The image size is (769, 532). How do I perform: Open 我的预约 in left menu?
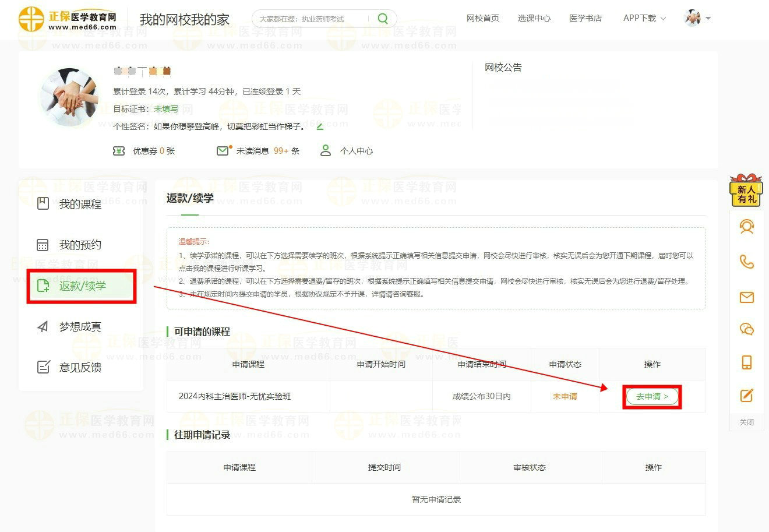pyautogui.click(x=80, y=245)
